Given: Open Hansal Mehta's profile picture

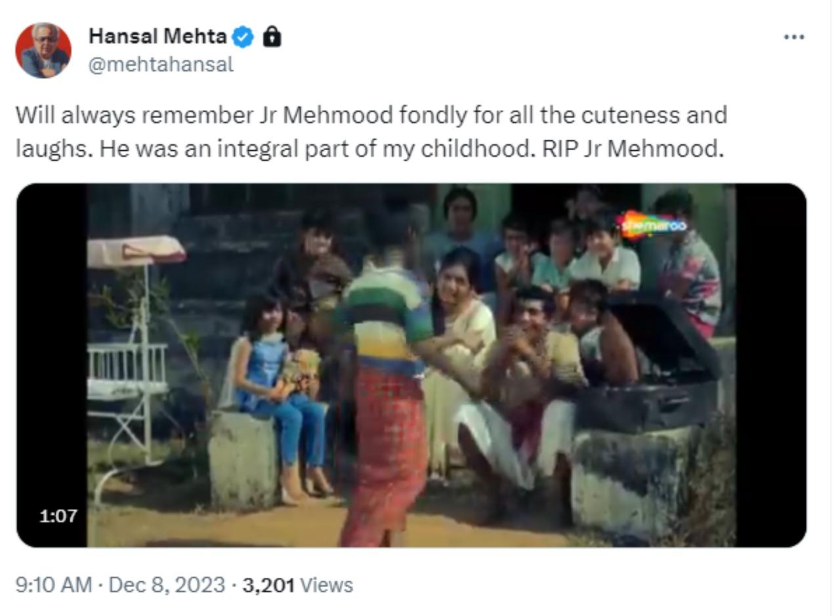Looking at the screenshot, I should click(x=43, y=50).
